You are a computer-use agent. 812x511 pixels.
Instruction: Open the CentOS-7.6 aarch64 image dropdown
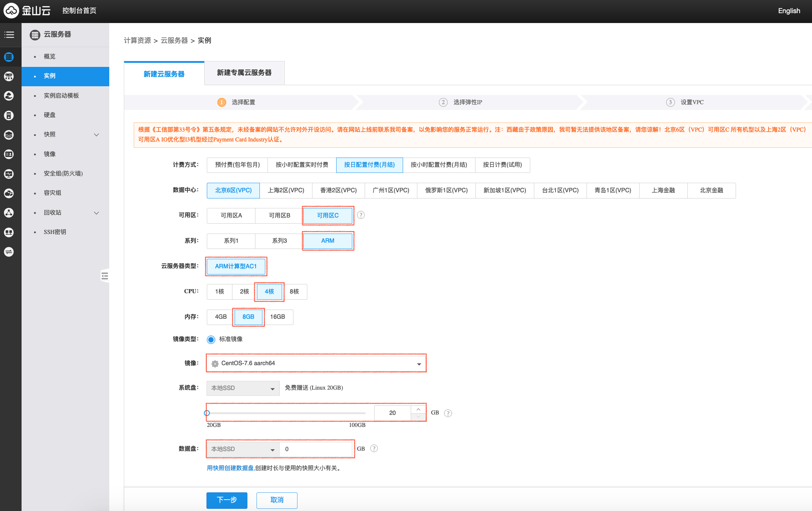coord(316,363)
